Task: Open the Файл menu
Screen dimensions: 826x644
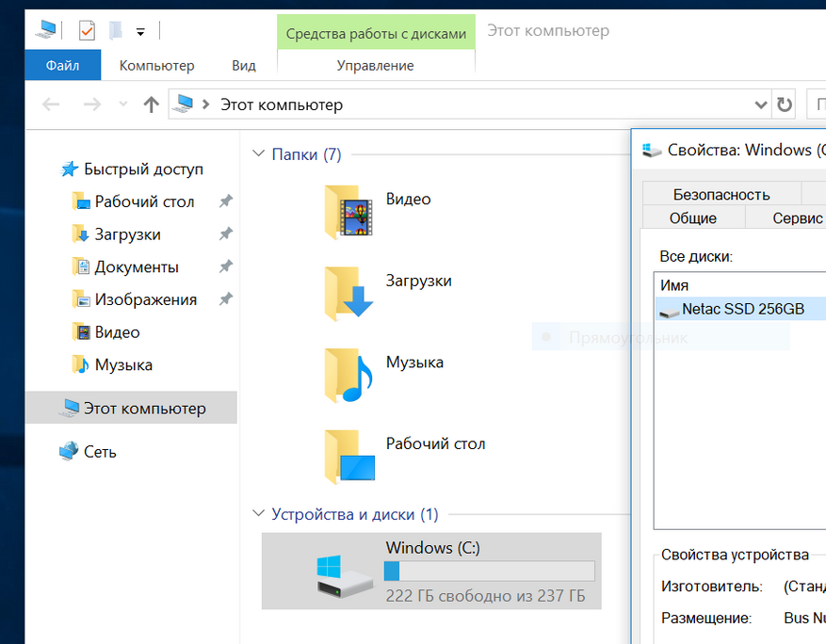Action: coord(62,66)
